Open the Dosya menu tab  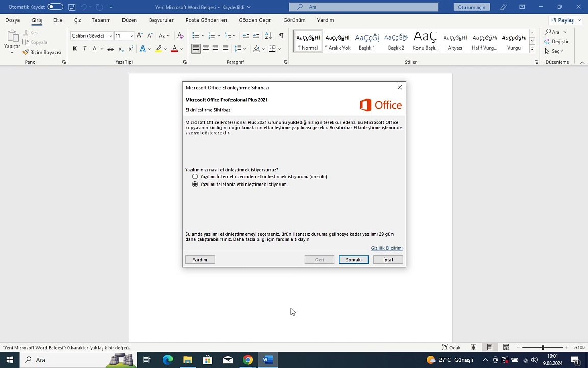(12, 20)
